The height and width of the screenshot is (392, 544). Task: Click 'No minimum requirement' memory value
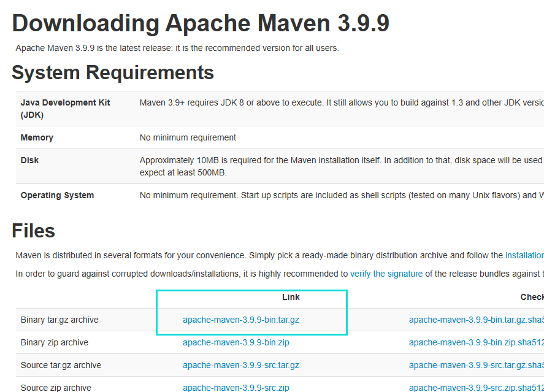point(188,137)
